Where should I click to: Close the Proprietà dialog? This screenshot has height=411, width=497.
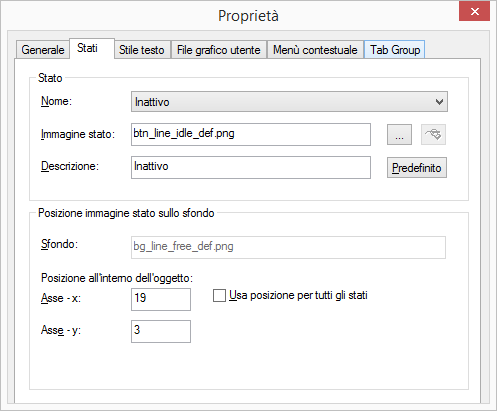[474, 12]
